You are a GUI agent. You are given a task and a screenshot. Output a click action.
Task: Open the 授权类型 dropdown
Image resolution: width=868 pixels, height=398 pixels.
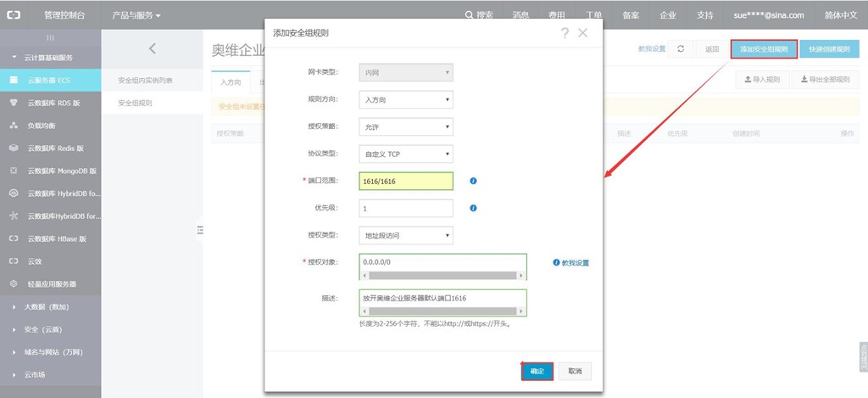click(x=405, y=235)
